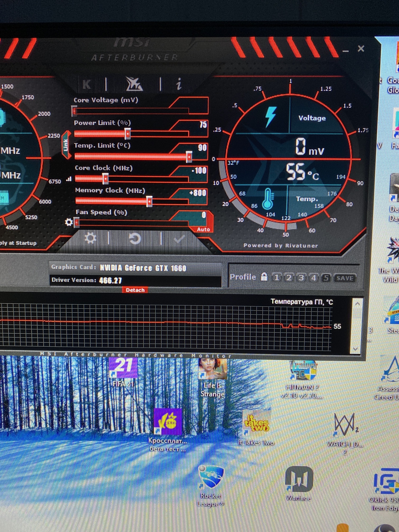Image resolution: width=399 pixels, height=532 pixels.
Task: Select profile slot 2
Action: 289,277
